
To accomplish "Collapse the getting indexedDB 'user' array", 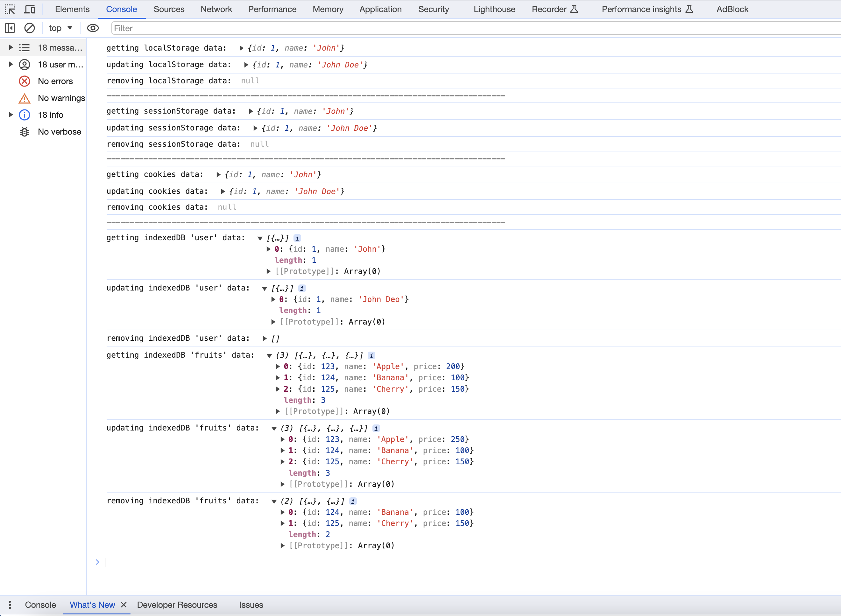I will tap(260, 238).
